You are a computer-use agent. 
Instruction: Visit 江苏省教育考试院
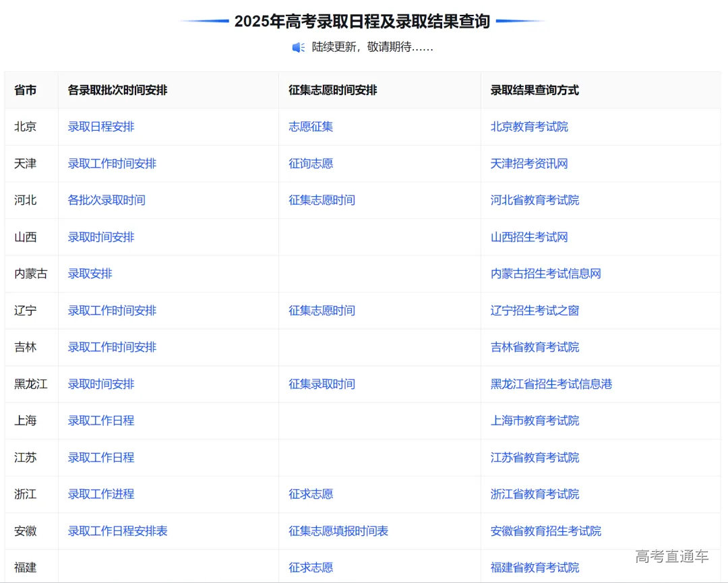pyautogui.click(x=533, y=457)
